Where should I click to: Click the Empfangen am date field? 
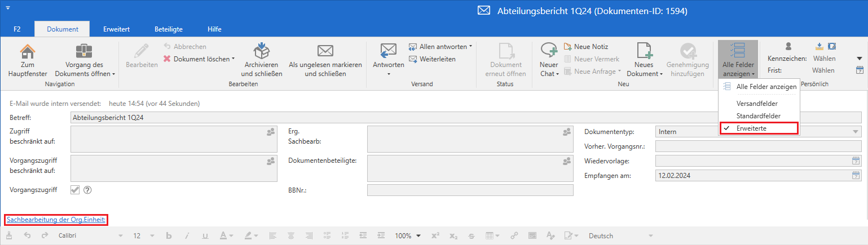pyautogui.click(x=753, y=176)
